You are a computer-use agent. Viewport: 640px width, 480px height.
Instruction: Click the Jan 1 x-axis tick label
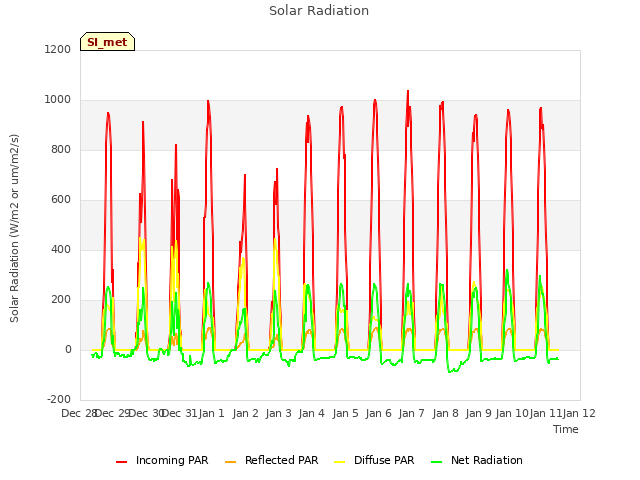[x=212, y=413]
